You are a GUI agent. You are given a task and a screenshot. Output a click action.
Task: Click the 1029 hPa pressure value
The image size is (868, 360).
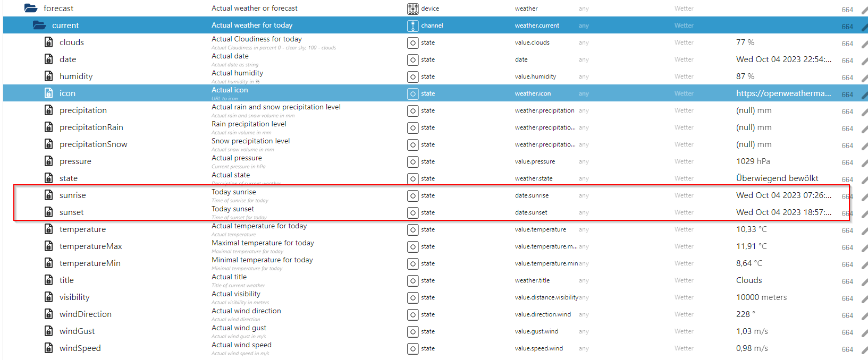[753, 161]
